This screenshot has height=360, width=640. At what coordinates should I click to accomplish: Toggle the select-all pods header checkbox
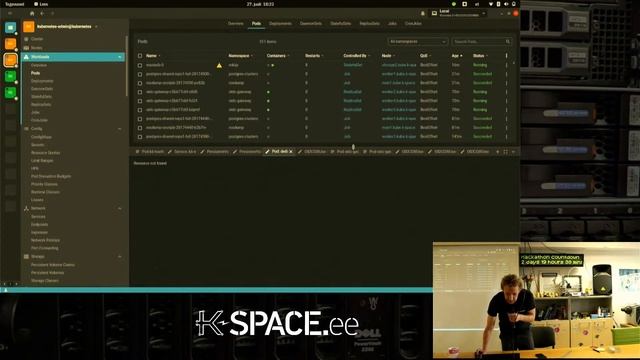[x=140, y=56]
